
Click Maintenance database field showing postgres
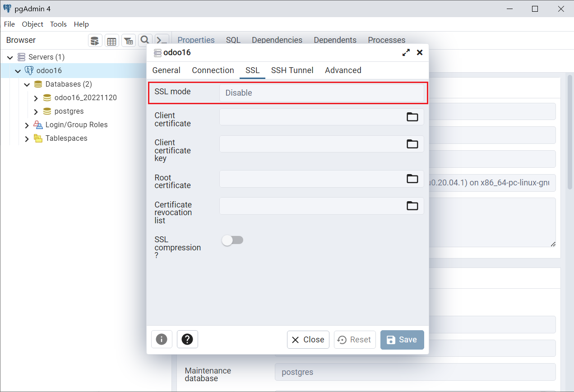coord(415,372)
